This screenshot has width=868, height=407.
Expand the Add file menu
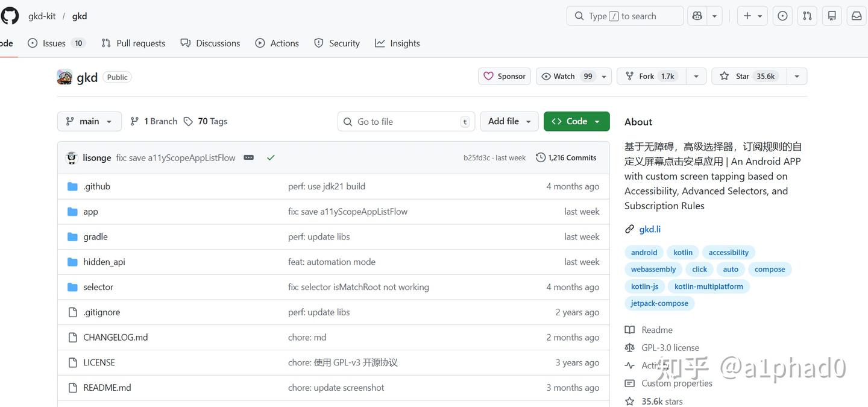point(509,121)
